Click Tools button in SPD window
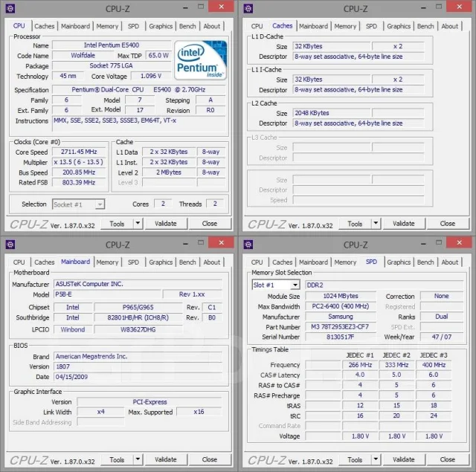The height and width of the screenshot is (472, 476). point(356,459)
